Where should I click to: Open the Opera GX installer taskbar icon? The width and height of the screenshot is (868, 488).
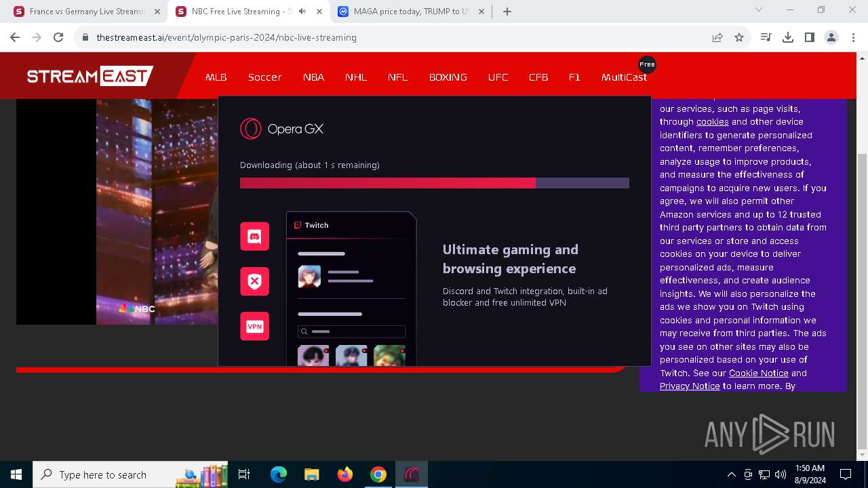pos(411,474)
